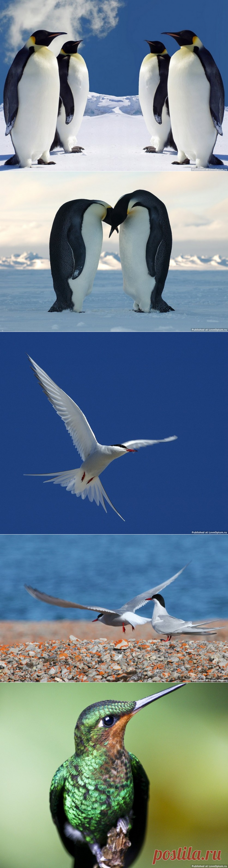Screen dimensions: 228x868
Task: Click LoveOpium.ru watermark on four penguins photo
Action: 209,169
